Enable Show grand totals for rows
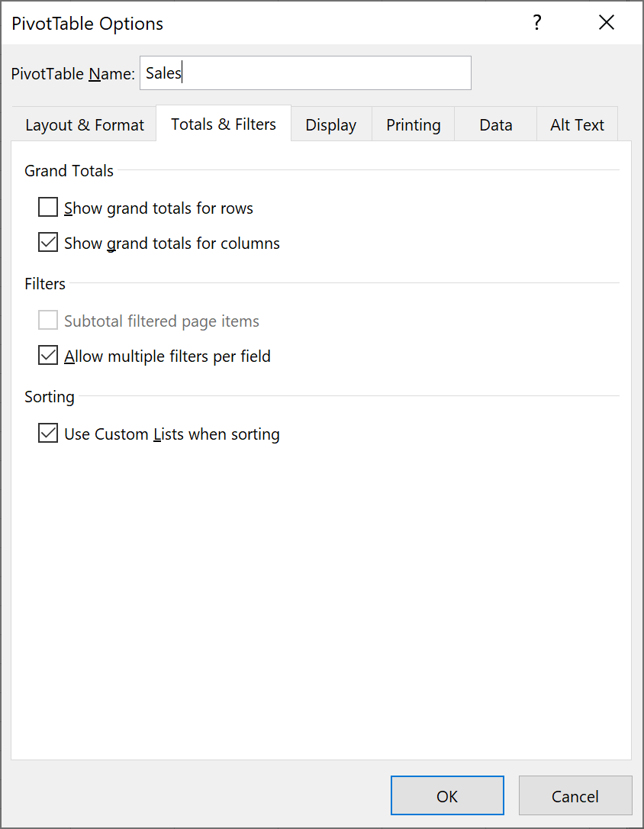The height and width of the screenshot is (829, 644). tap(47, 207)
